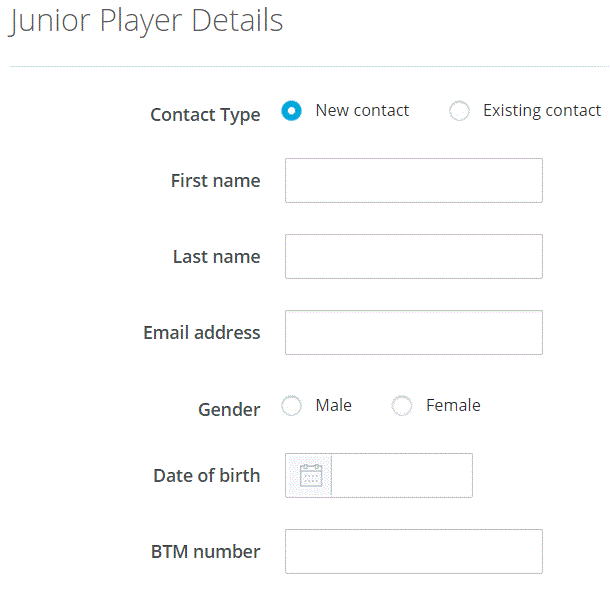The height and width of the screenshot is (593, 610).
Task: Click the Junior Player Details heading
Action: 146,21
